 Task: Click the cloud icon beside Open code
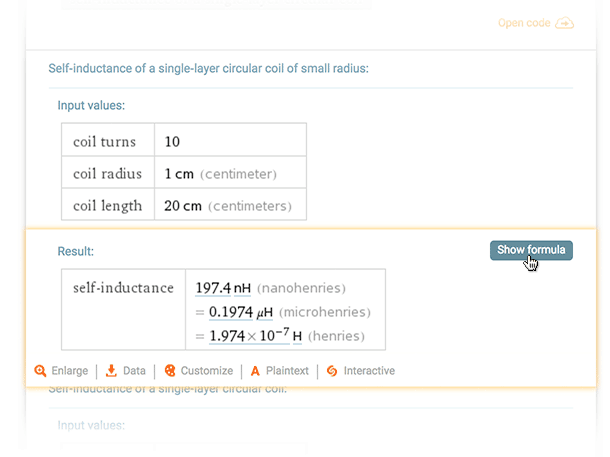[565, 23]
